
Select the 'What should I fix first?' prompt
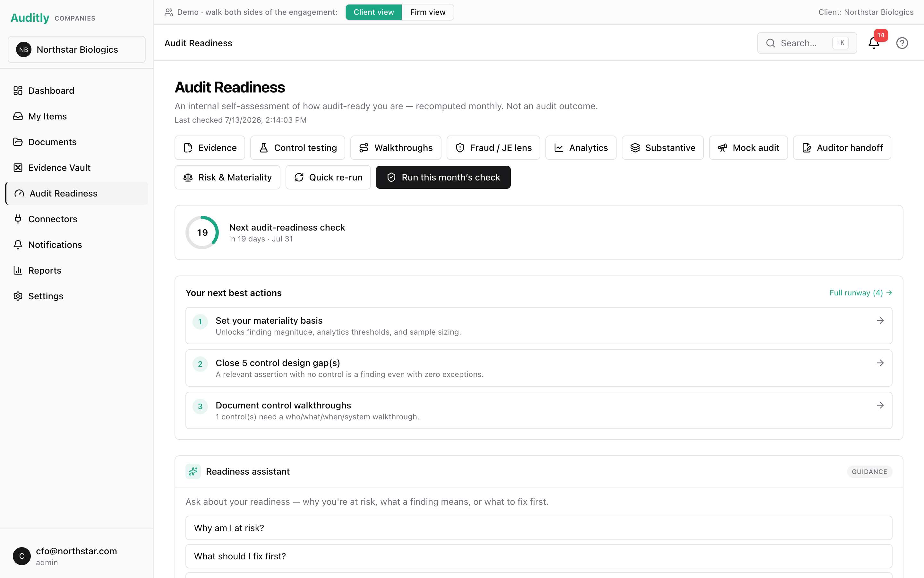[x=539, y=556]
